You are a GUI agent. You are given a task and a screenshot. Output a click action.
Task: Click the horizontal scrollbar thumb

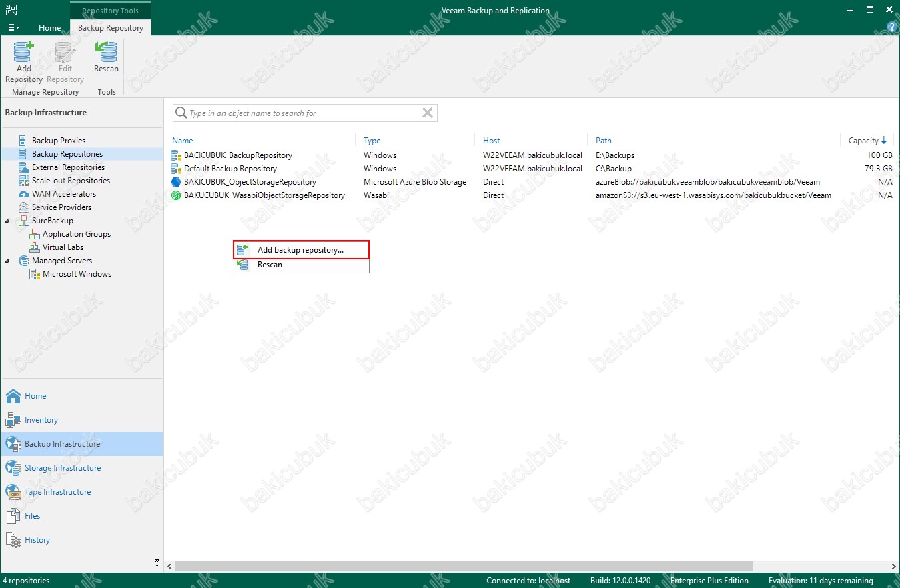[464, 566]
